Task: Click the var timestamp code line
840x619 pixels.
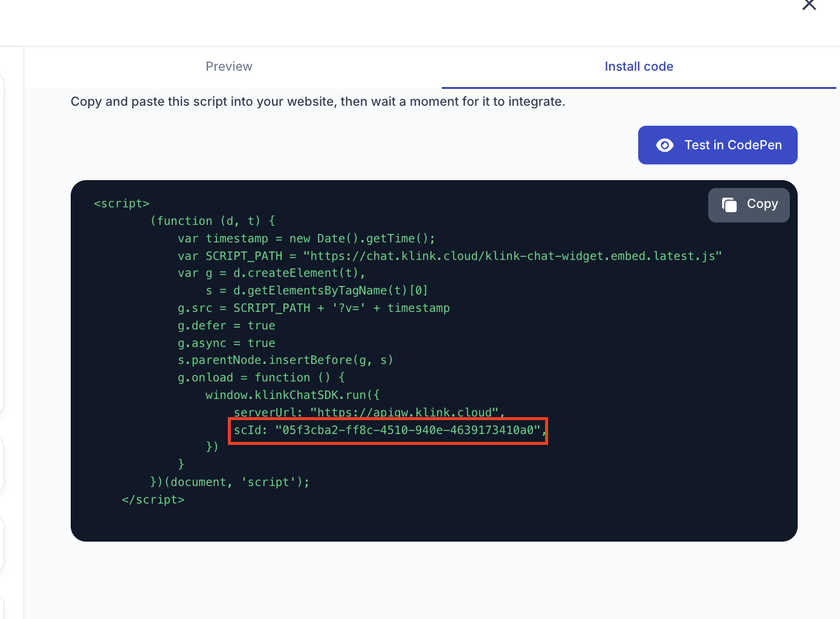Action: [x=306, y=239]
